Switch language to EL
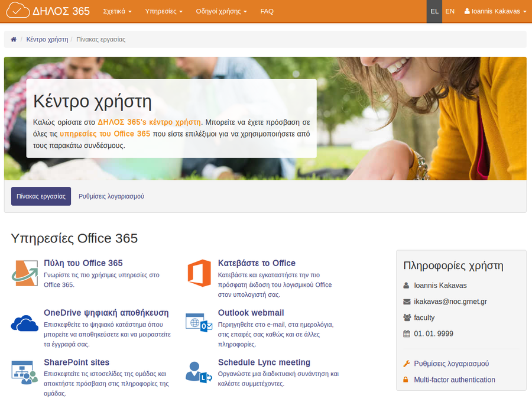 coord(434,11)
